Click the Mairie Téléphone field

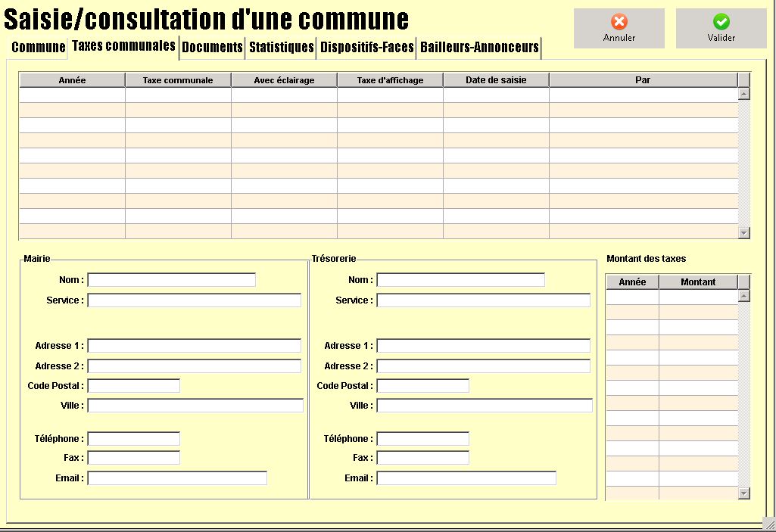tap(133, 438)
